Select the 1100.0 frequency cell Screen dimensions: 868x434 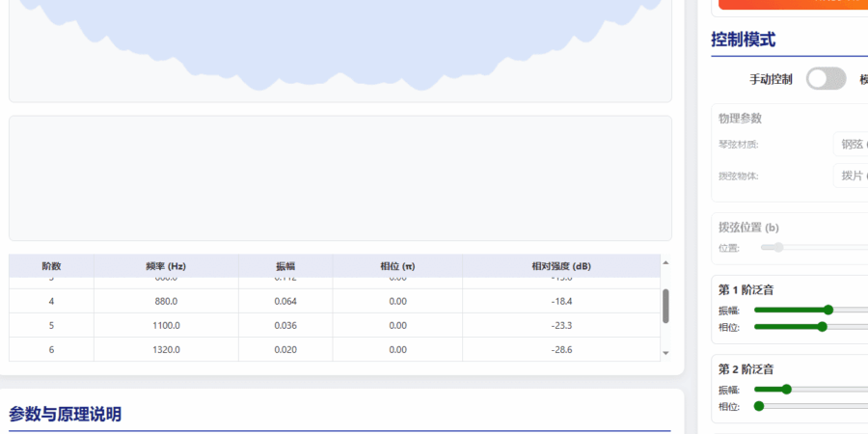tap(166, 326)
